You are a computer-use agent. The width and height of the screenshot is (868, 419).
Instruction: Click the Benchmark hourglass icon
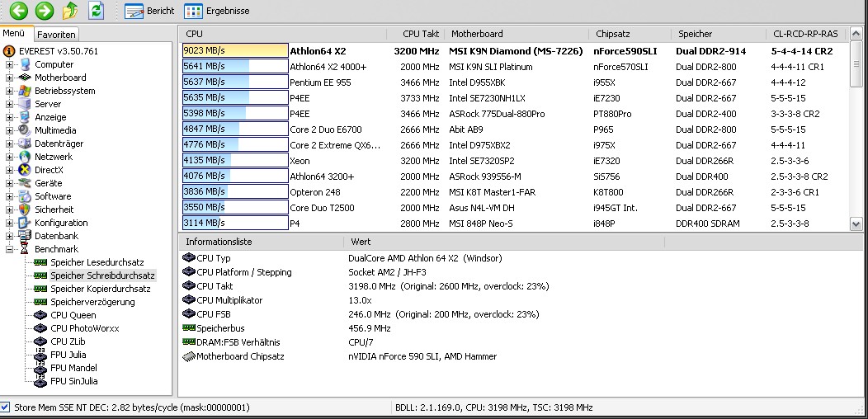tap(25, 249)
